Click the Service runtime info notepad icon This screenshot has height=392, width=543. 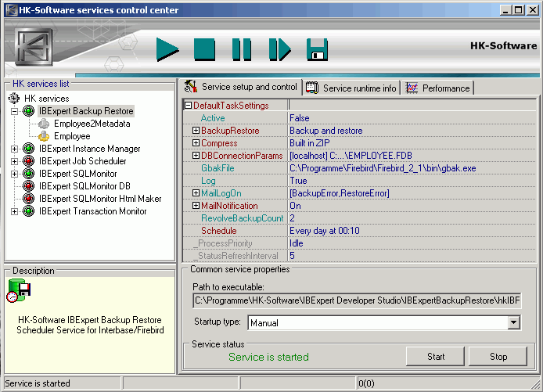point(312,88)
